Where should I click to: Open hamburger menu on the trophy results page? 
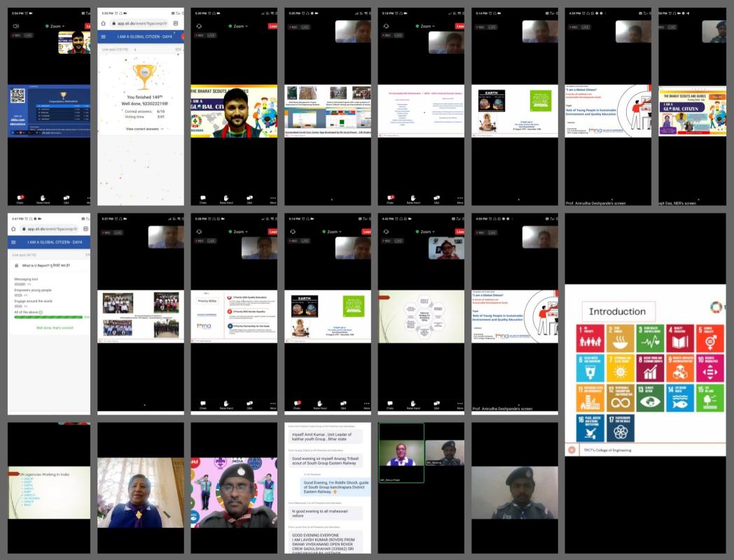pyautogui.click(x=104, y=36)
